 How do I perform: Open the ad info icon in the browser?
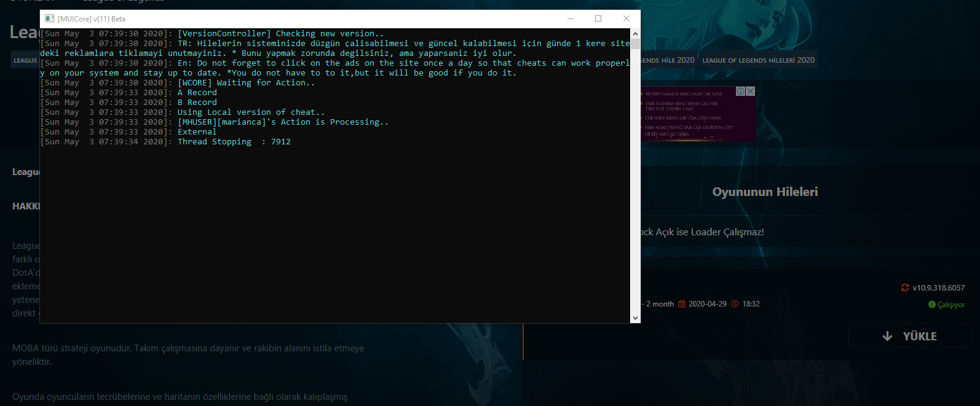tap(741, 91)
